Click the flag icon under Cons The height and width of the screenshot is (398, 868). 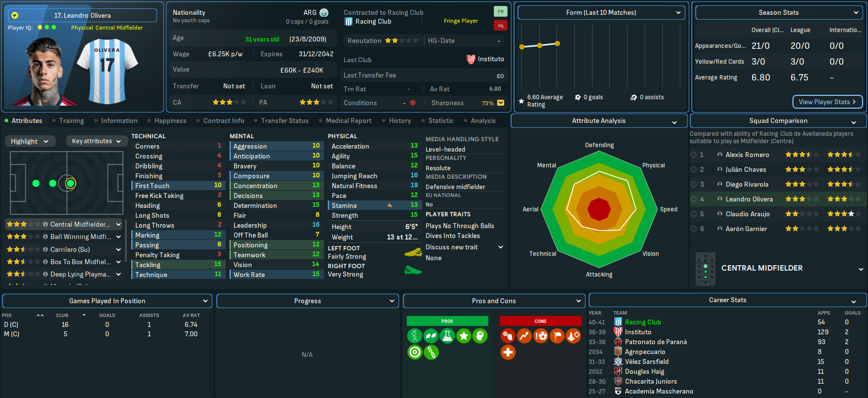pos(557,336)
